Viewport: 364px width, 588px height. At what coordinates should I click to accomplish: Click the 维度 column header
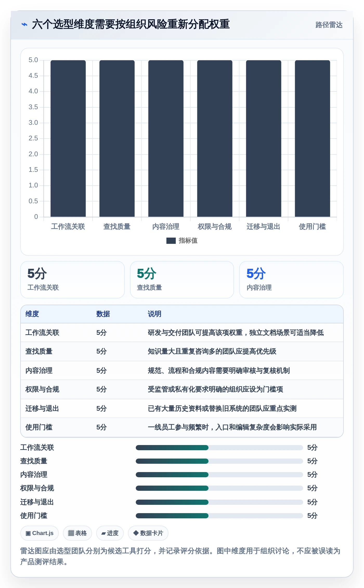pos(32,314)
